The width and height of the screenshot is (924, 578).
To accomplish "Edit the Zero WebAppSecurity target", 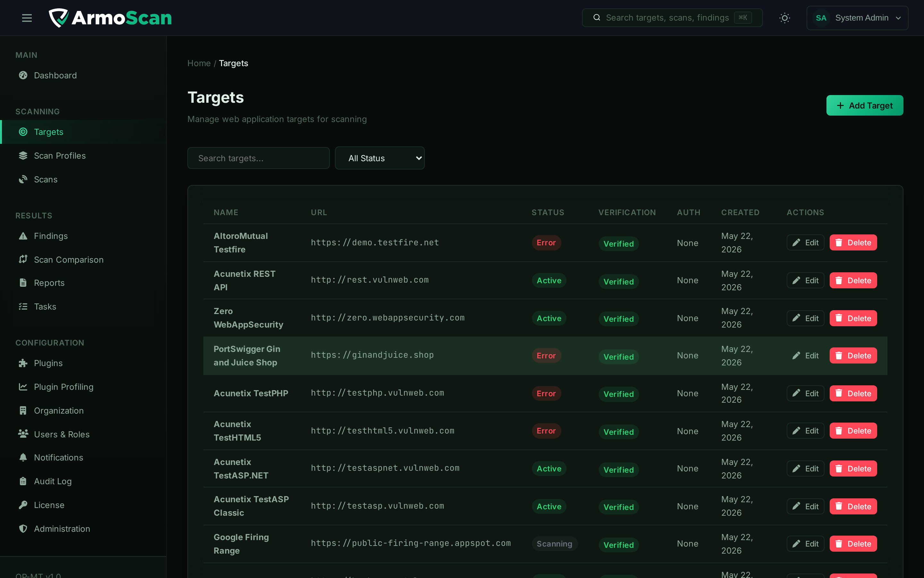I will [x=805, y=319].
